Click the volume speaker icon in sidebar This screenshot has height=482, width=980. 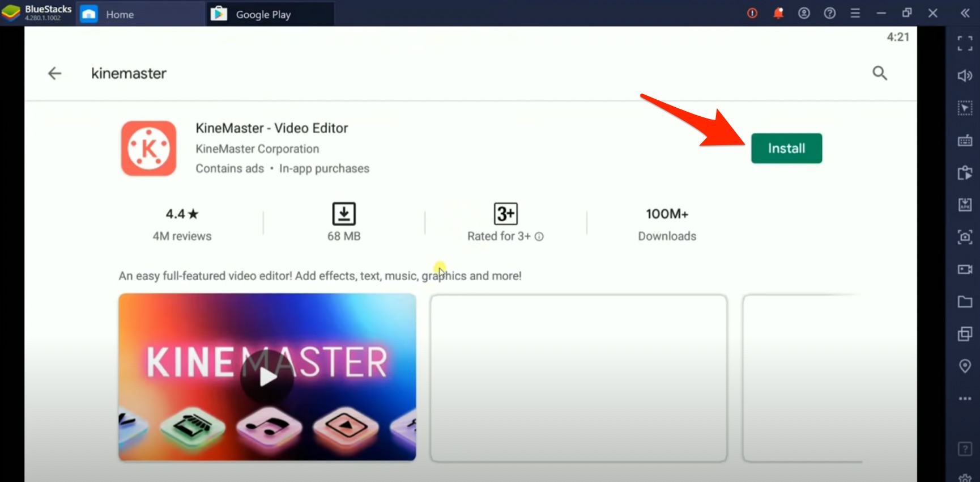point(965,75)
